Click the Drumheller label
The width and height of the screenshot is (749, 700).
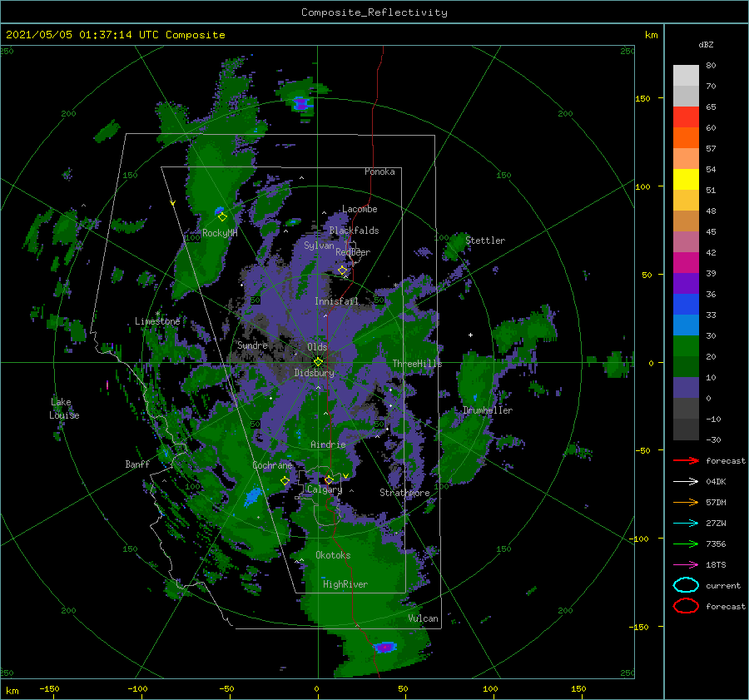pyautogui.click(x=487, y=410)
